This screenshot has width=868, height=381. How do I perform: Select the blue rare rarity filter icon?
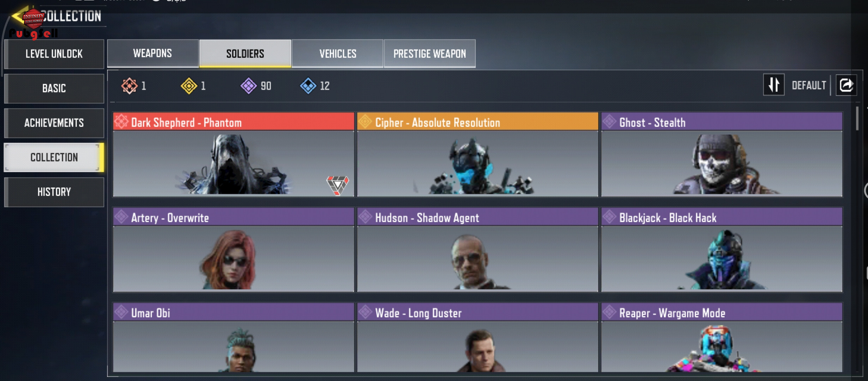tap(308, 86)
